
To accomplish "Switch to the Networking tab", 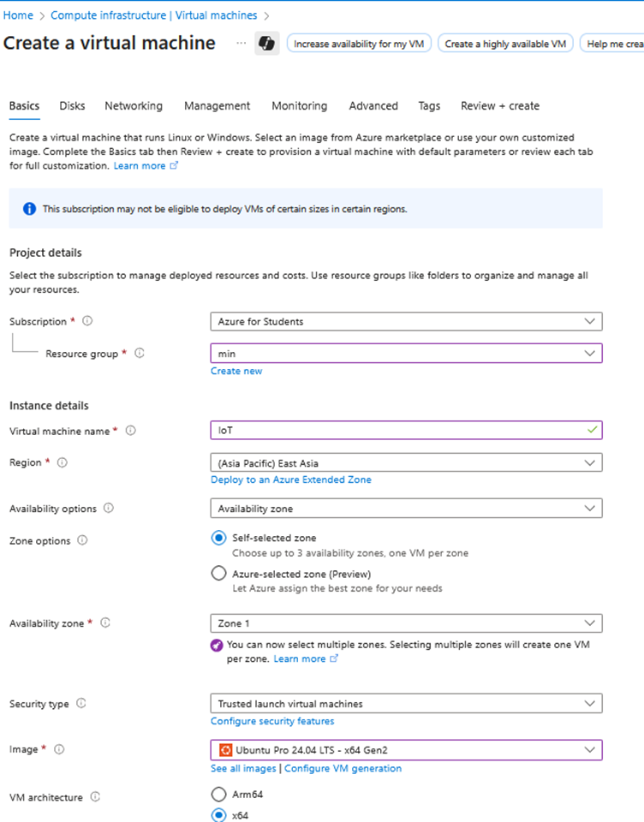I will point(134,105).
